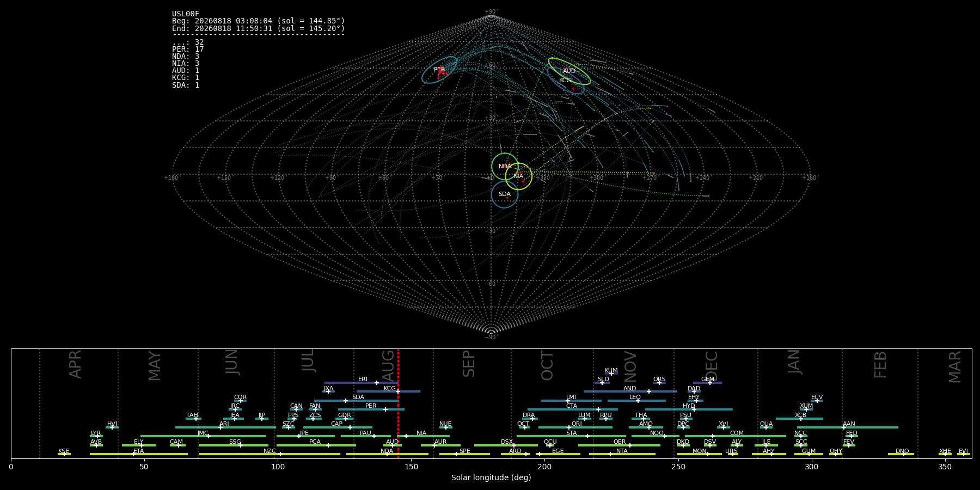
Task: Click the Solar longitude axis label
Action: point(491,477)
